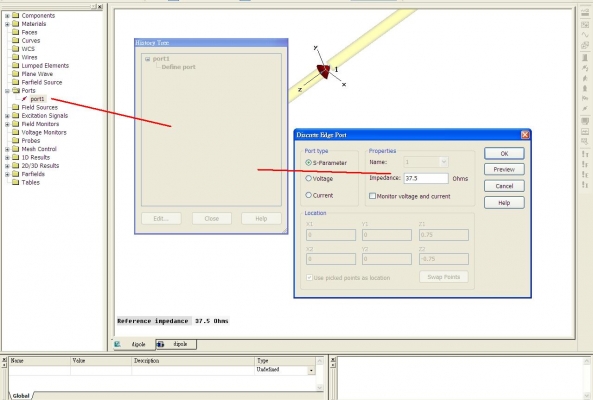The image size is (593, 400).
Task: Select the Voltage port type
Action: [x=309, y=178]
